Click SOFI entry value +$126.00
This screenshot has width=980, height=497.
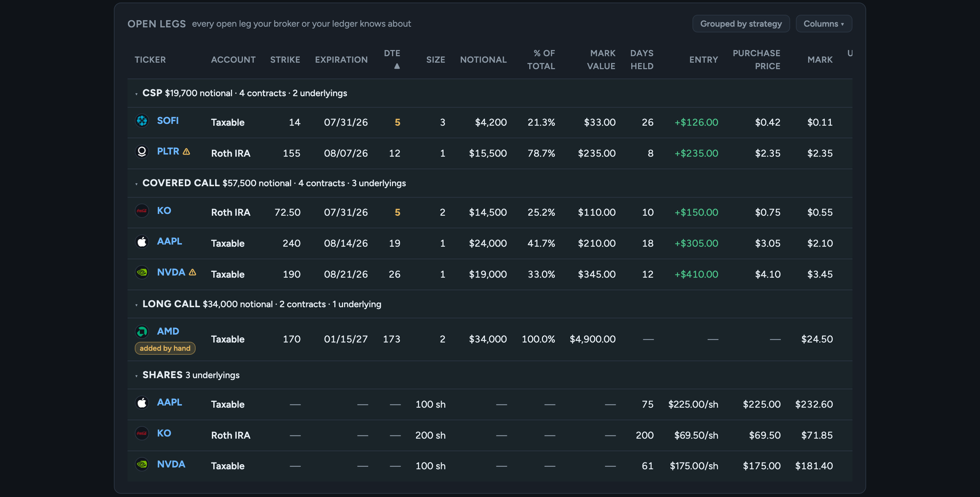click(x=696, y=122)
